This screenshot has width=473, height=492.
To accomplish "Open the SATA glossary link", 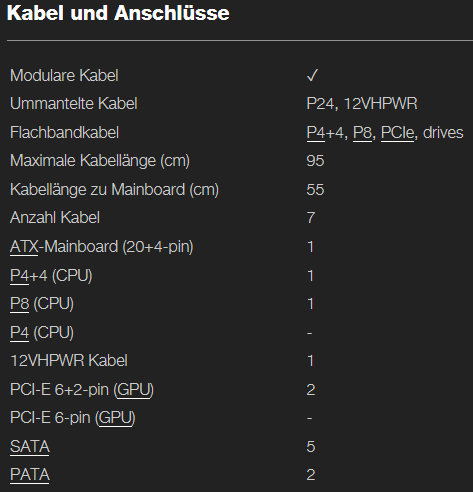I will click(x=30, y=447).
